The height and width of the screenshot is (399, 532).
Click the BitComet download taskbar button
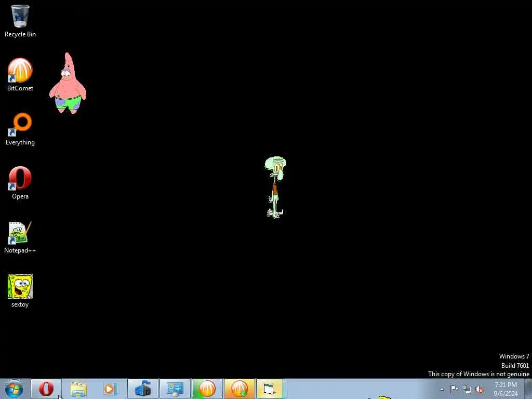pos(240,389)
